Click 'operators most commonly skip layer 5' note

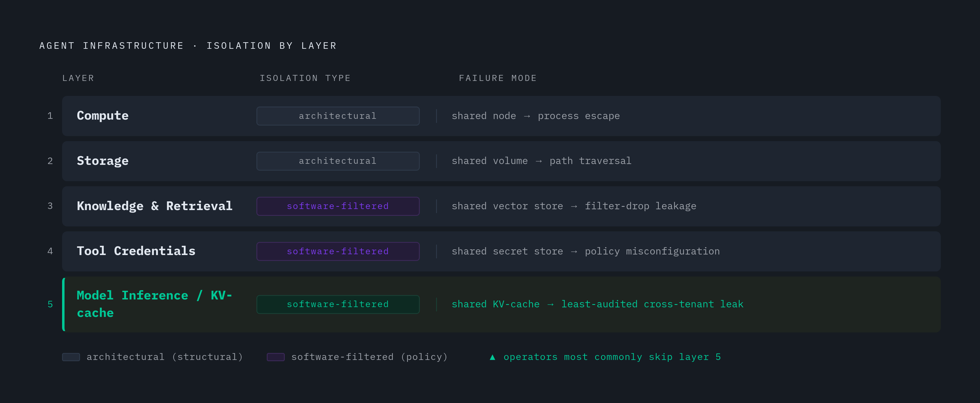click(x=612, y=357)
